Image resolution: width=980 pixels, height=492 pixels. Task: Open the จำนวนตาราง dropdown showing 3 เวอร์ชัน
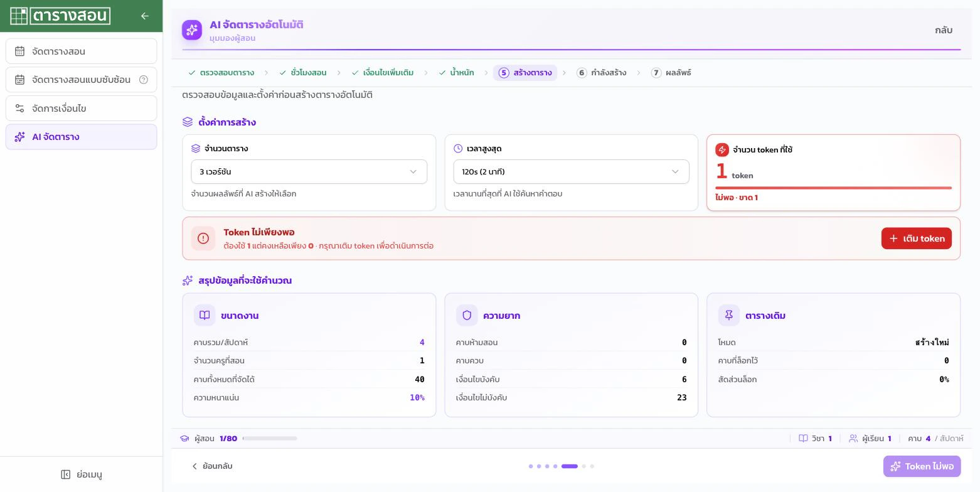(309, 172)
